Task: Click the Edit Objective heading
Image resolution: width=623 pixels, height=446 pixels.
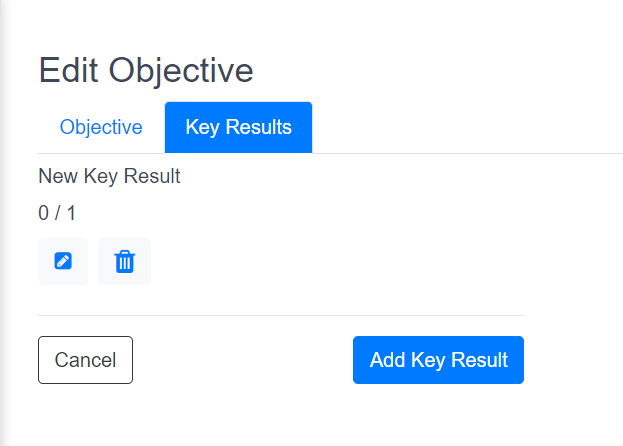Action: [146, 71]
